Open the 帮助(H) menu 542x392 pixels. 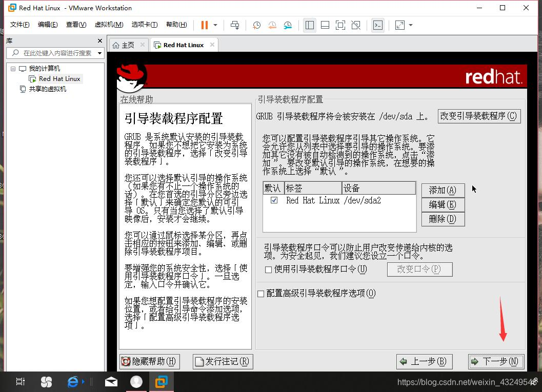point(176,25)
